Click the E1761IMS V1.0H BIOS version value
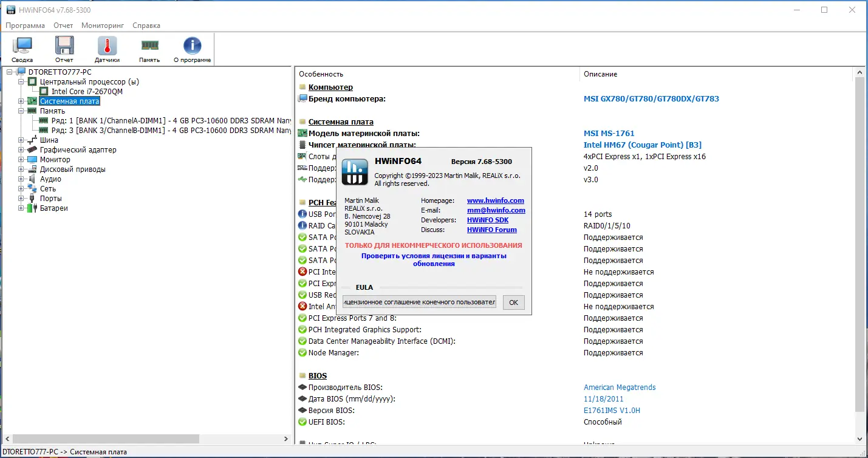The image size is (868, 458). 612,411
